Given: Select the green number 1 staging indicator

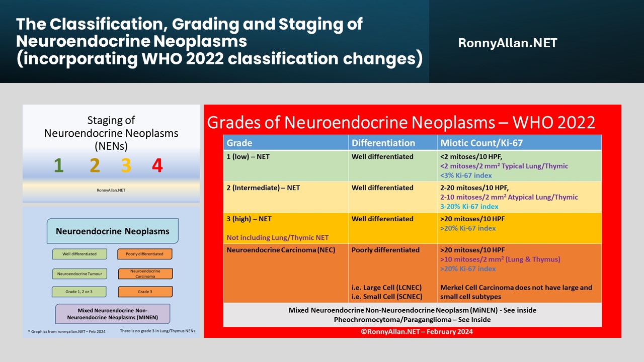Looking at the screenshot, I should coord(59,166).
